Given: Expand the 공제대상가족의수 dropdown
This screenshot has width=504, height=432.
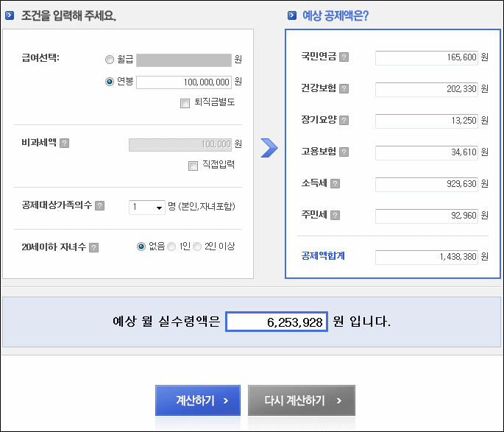Looking at the screenshot, I should pos(147,208).
